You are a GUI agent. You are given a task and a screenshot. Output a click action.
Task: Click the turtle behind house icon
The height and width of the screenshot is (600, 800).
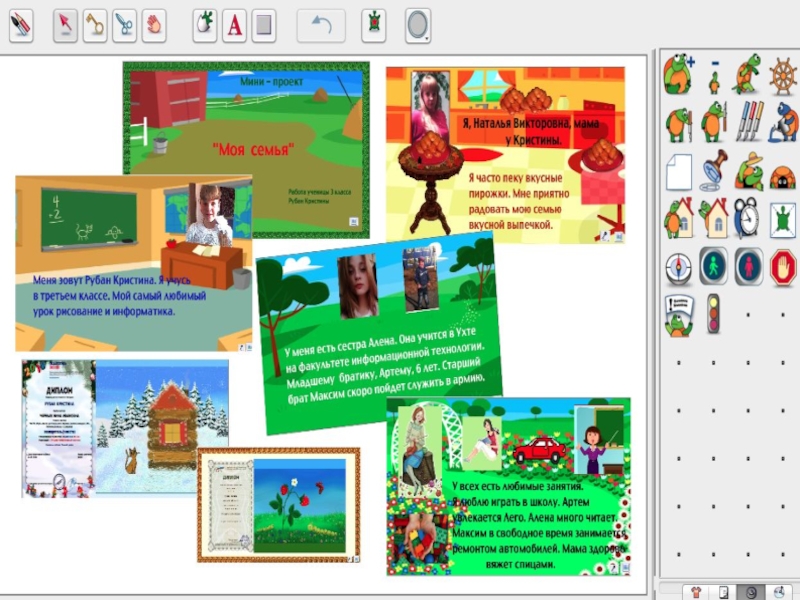tap(714, 218)
